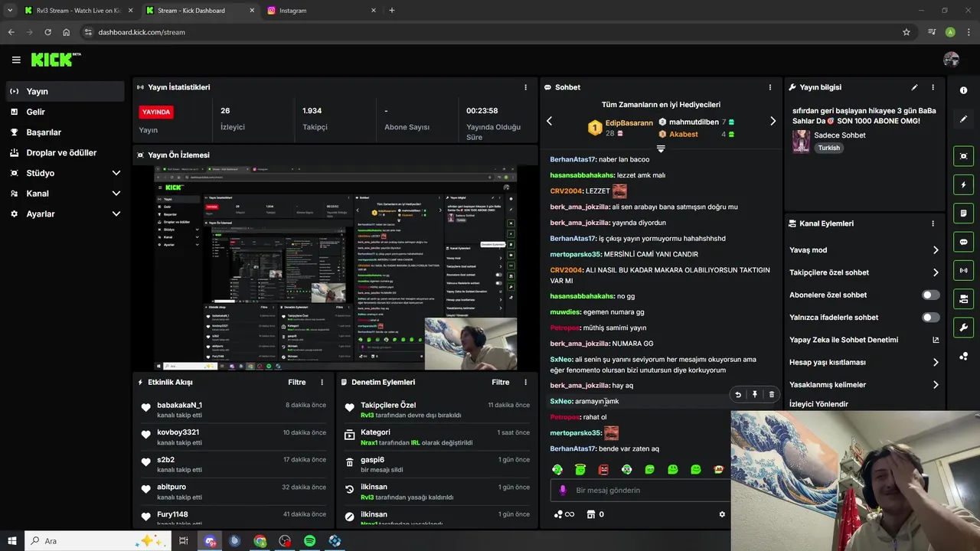Edit stream info with pencil in Yayın bilgisi
This screenshot has height=551, width=980.
(x=914, y=87)
